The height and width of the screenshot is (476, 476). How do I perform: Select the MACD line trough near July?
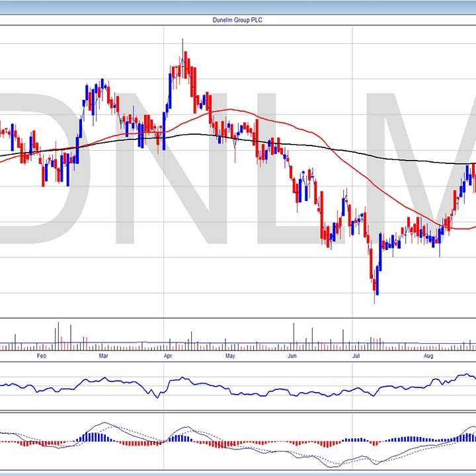(x=338, y=464)
